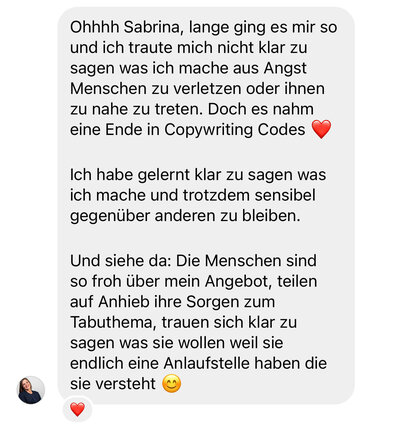Click the word "Angst" in the first paragraph
The width and height of the screenshot is (400, 436).
pos(285,69)
